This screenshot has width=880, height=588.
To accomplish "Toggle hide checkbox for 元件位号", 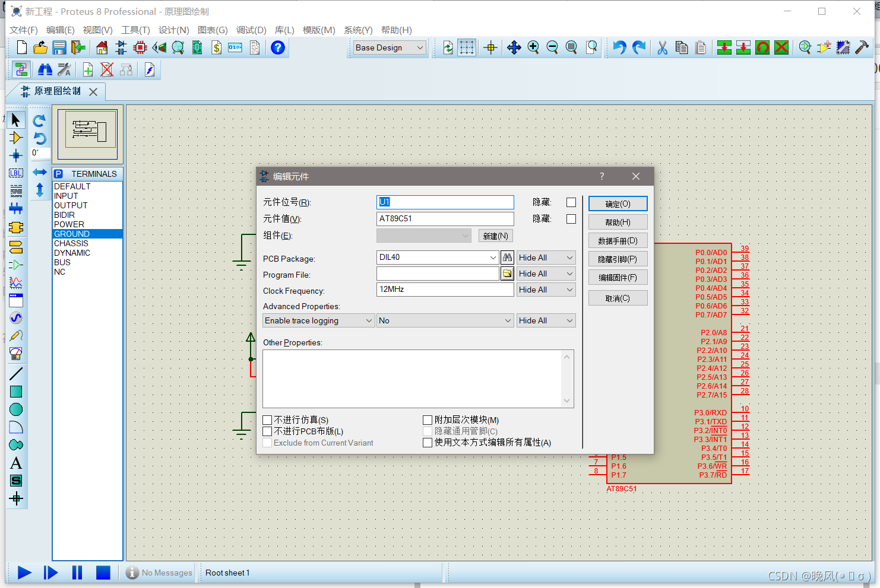I will coord(571,202).
